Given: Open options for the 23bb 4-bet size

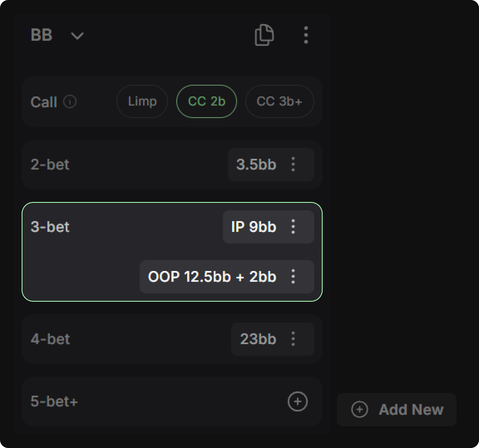Looking at the screenshot, I should (293, 339).
